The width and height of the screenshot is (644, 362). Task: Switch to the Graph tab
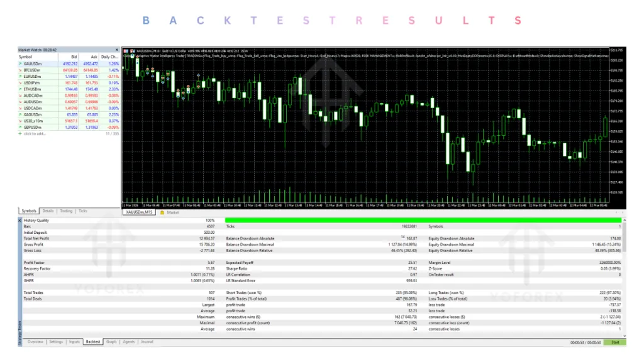pos(111,342)
